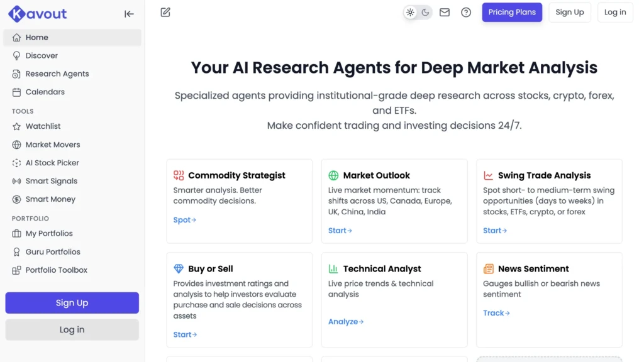Click the Market Outlook title
This screenshot has width=644, height=362.
[x=377, y=175]
